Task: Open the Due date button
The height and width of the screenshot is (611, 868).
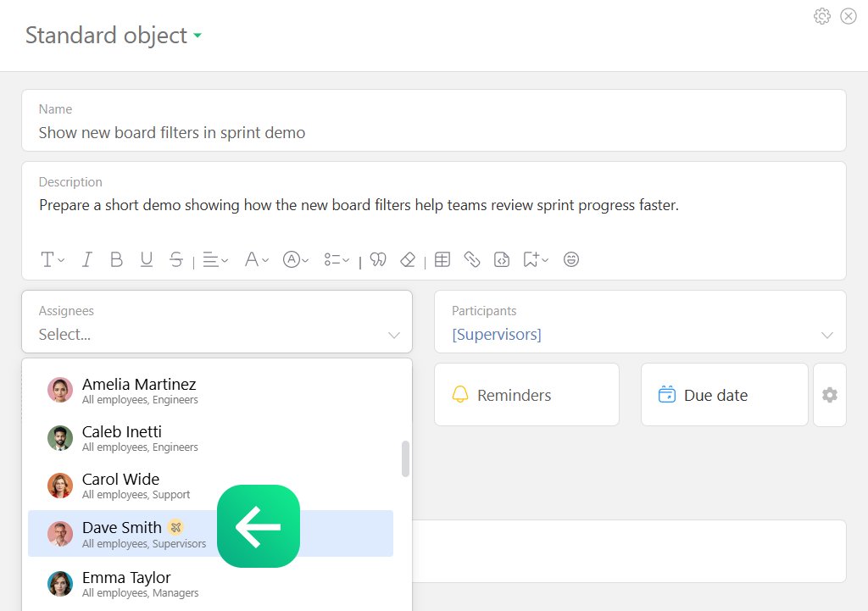Action: (724, 395)
